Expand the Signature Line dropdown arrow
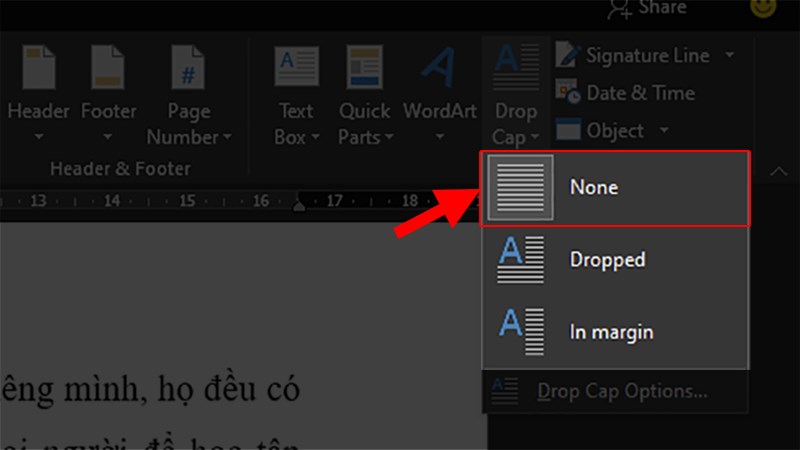Viewport: 800px width, 450px height. (729, 55)
